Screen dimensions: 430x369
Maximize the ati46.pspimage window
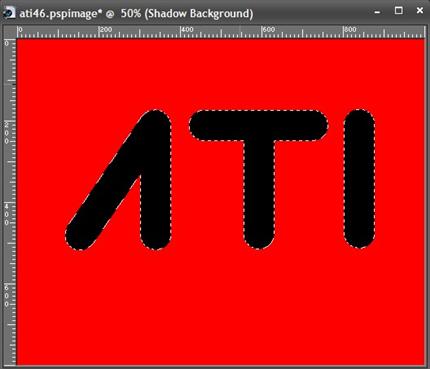pos(399,11)
